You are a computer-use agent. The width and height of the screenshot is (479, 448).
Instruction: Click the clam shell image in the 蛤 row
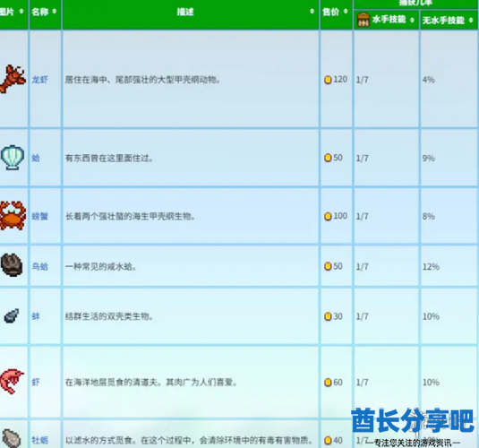tap(13, 157)
